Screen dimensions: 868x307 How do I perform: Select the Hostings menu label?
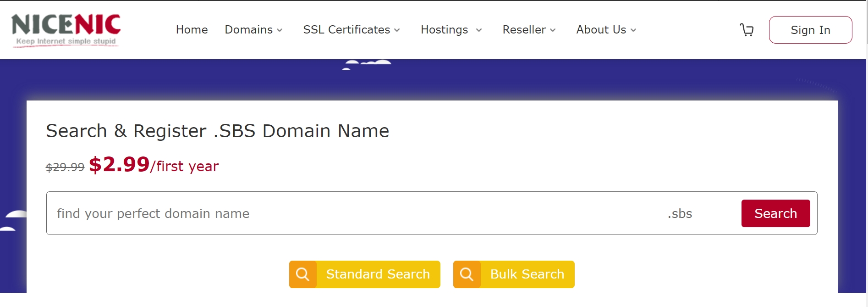tap(444, 30)
